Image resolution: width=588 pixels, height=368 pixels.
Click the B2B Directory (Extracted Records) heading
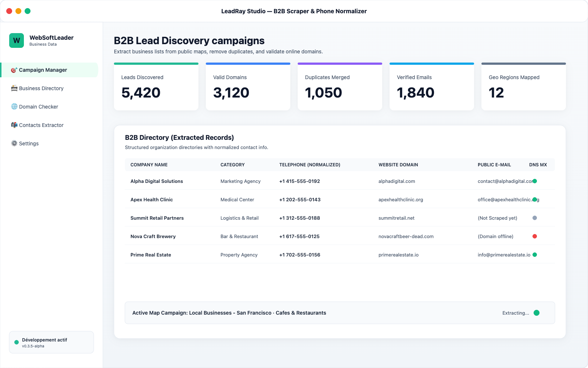tap(179, 137)
